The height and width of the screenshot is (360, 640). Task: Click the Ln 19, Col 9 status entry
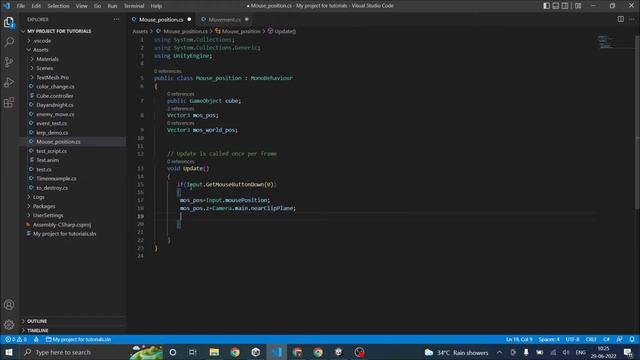(x=519, y=340)
